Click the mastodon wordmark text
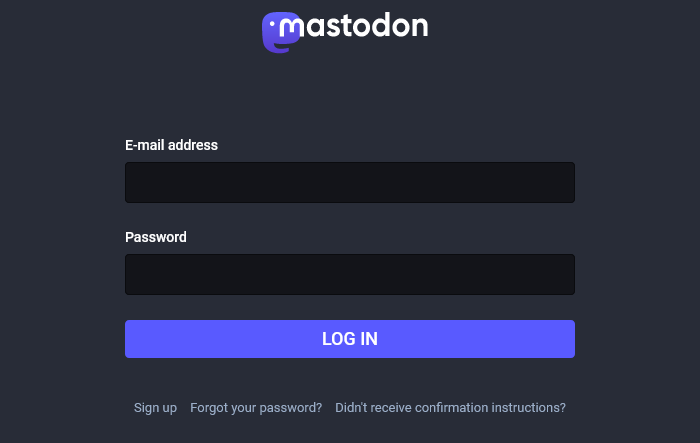 point(354,26)
